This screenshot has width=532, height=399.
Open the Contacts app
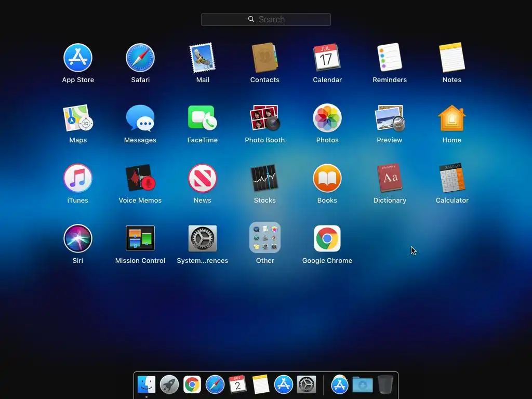tap(264, 58)
